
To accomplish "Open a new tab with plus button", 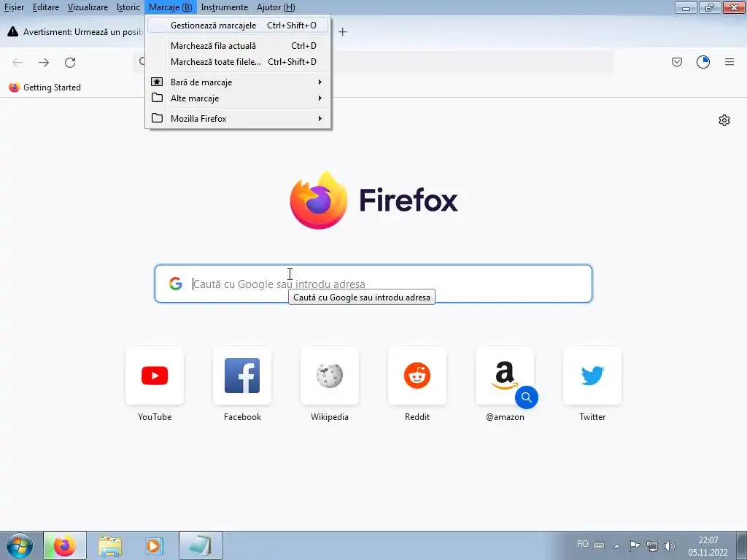I will coord(343,32).
